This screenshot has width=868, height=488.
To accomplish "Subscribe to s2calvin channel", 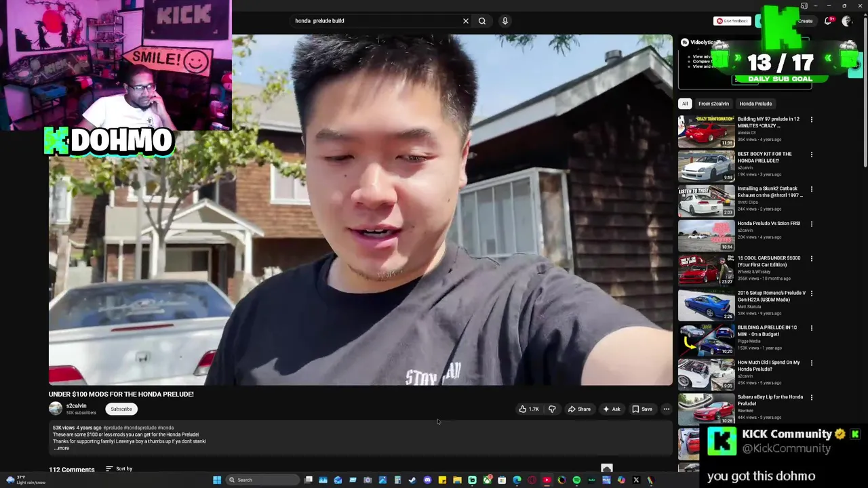I will 121,409.
